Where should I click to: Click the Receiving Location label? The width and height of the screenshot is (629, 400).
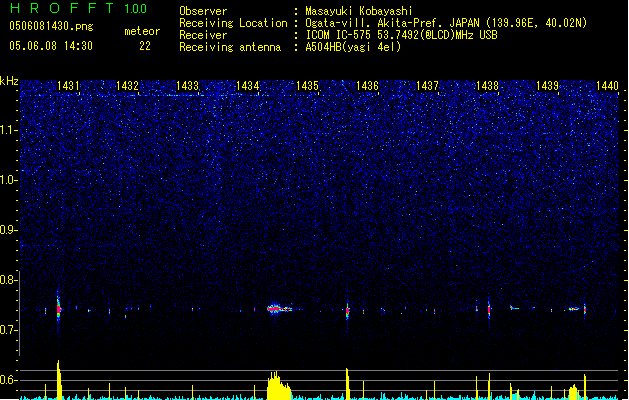pos(233,23)
